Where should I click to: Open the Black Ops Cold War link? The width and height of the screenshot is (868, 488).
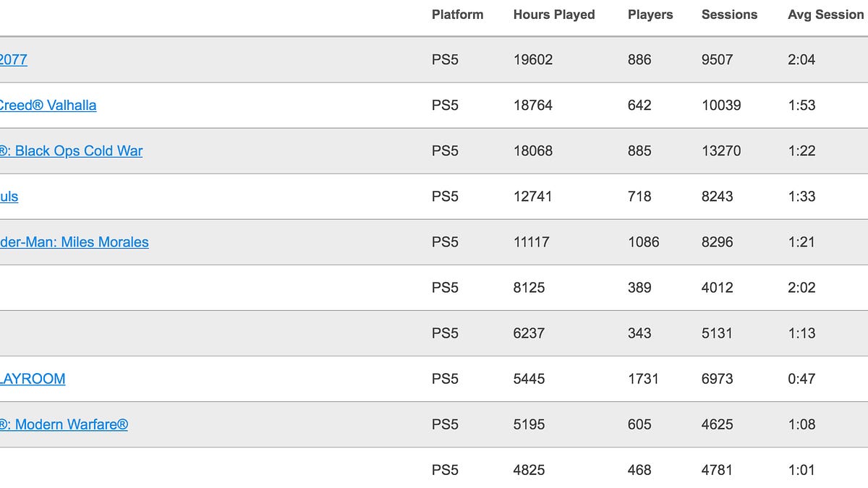point(71,151)
